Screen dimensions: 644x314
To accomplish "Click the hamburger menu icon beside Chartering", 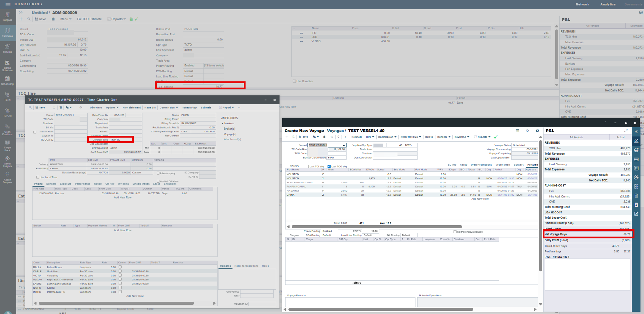I will (8, 4).
